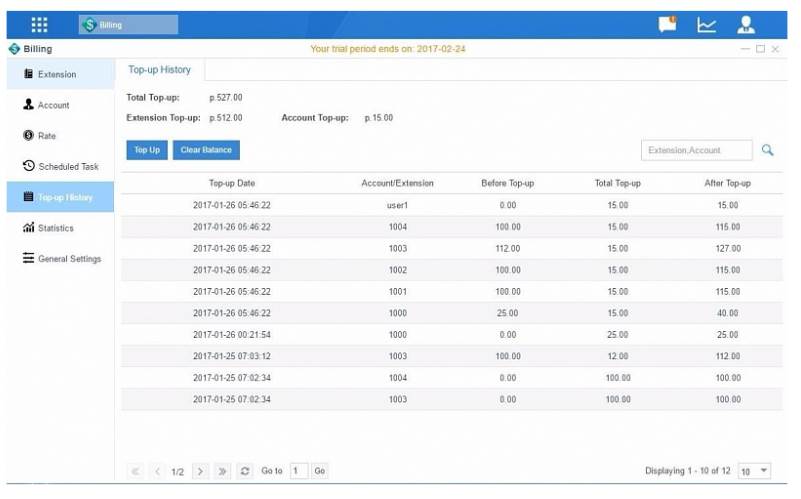Go to next page arrow

200,471
